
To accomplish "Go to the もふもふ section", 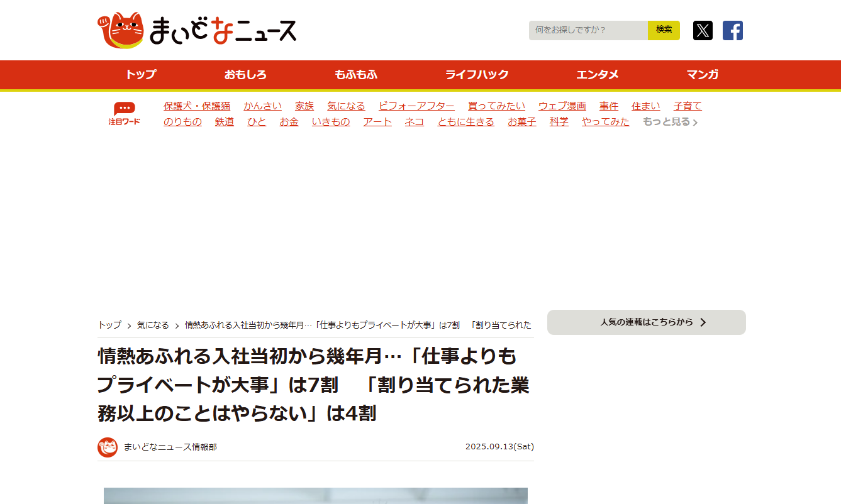I will click(356, 75).
